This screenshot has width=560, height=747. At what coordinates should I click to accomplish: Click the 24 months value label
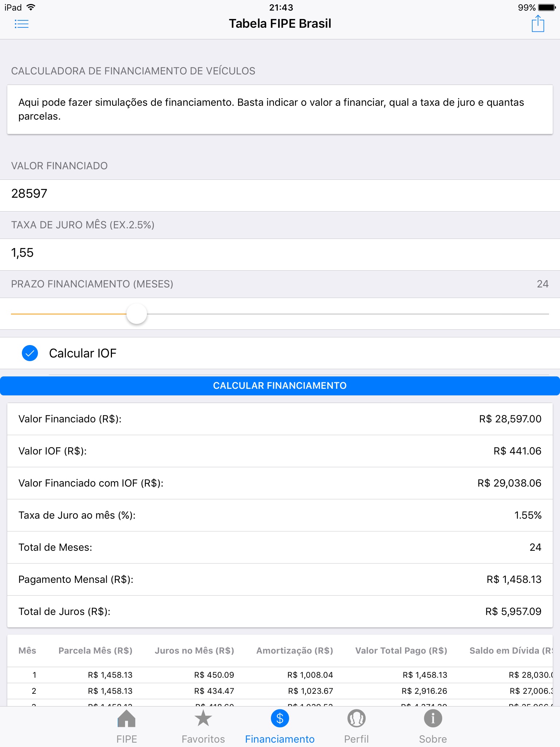coord(542,284)
